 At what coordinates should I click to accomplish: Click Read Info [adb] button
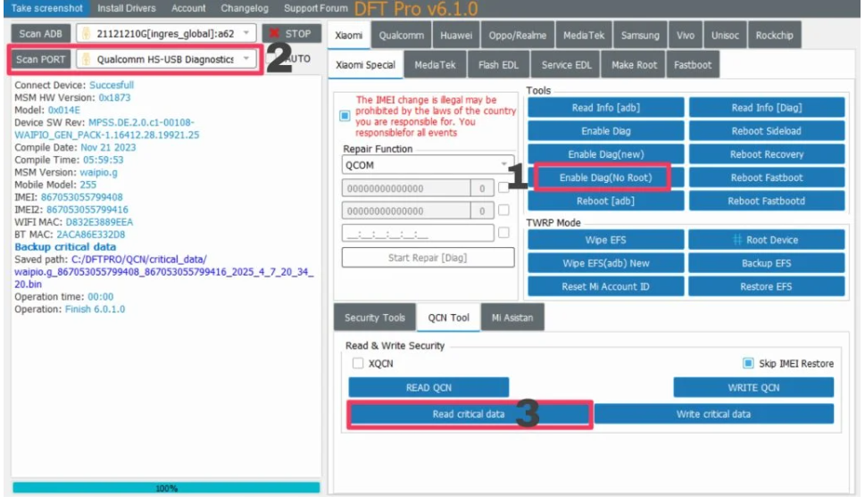(606, 108)
